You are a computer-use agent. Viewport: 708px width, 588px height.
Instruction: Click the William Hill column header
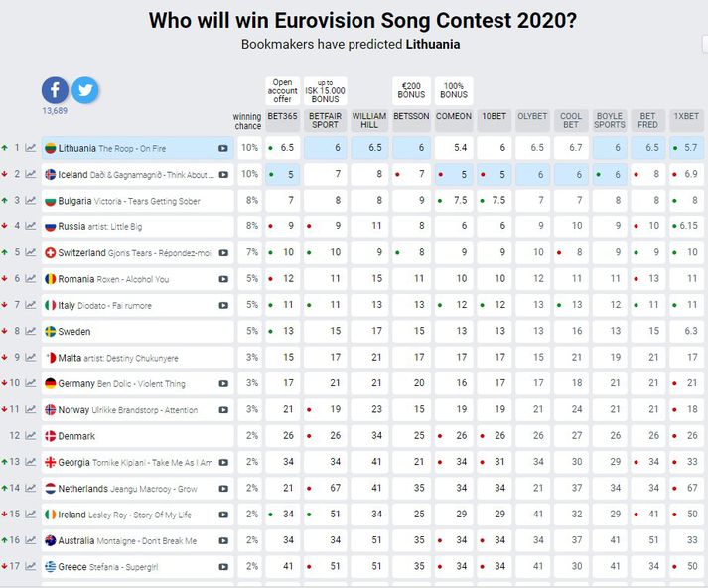click(x=369, y=121)
